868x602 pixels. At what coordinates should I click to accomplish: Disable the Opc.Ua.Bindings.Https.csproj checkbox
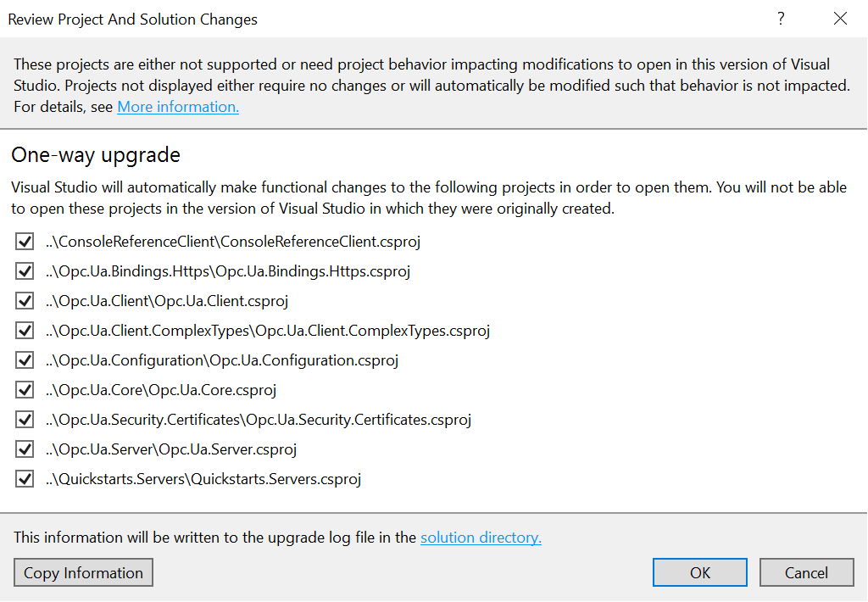coord(24,270)
